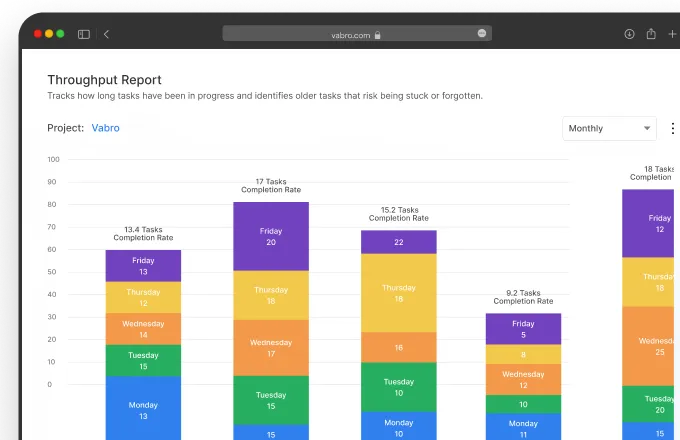Click the lock icon next to vabro.com
This screenshot has width=680, height=440.
point(378,35)
